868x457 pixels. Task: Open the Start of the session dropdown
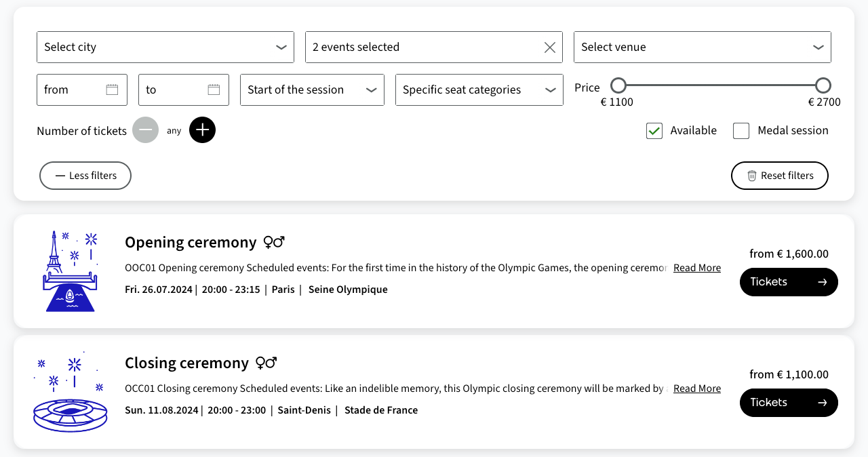click(x=312, y=90)
